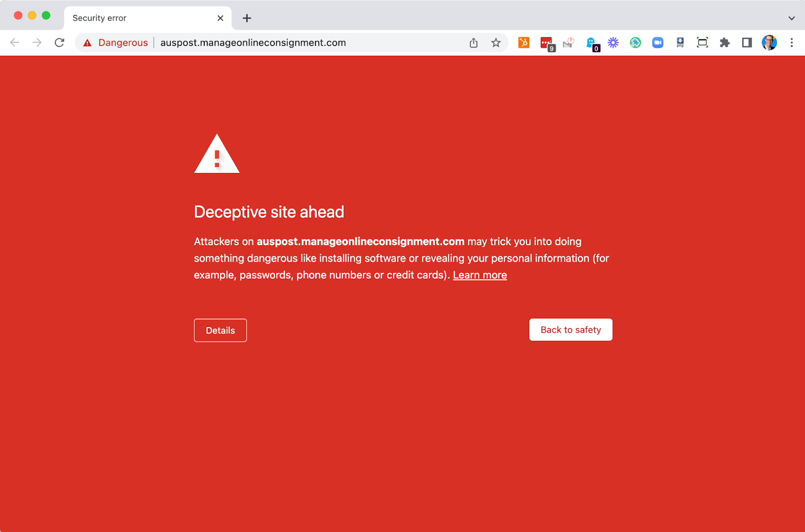The height and width of the screenshot is (532, 805).
Task: Expand the tab search chevron
Action: [x=791, y=18]
